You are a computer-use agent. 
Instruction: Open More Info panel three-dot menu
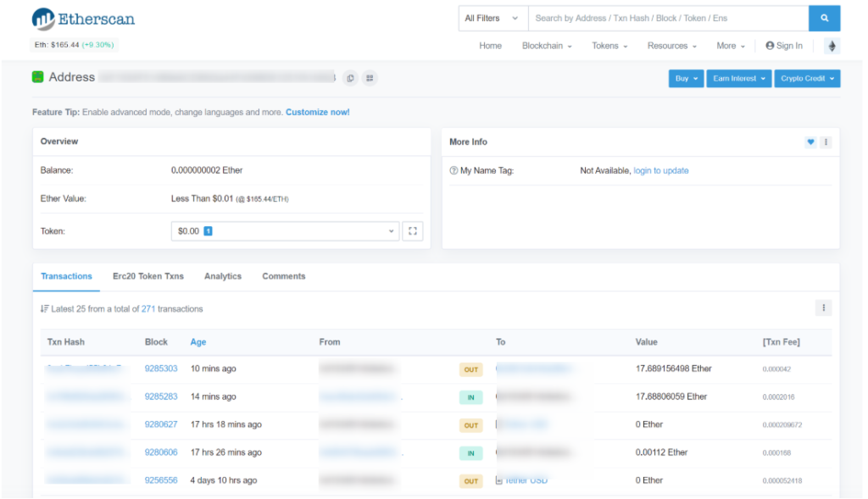point(826,142)
